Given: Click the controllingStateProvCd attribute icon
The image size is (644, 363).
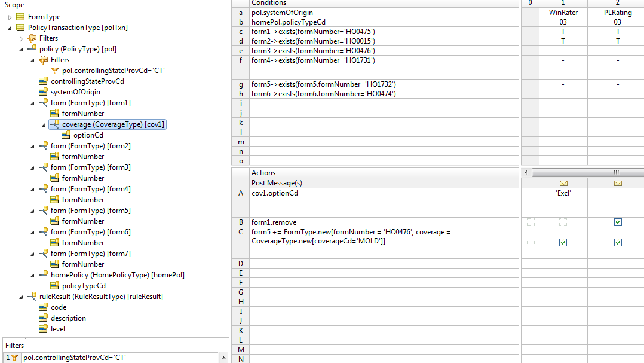Looking at the screenshot, I should click(43, 81).
